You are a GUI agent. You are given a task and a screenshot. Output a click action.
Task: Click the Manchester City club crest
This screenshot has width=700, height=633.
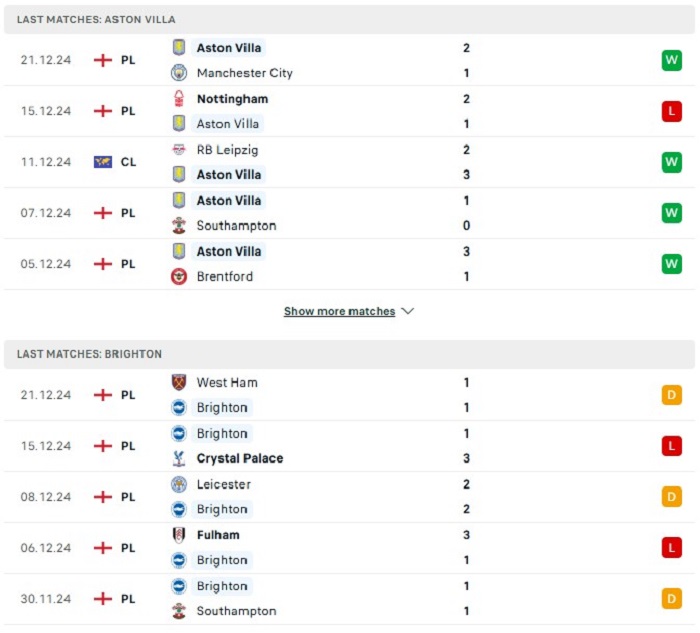[x=179, y=72]
